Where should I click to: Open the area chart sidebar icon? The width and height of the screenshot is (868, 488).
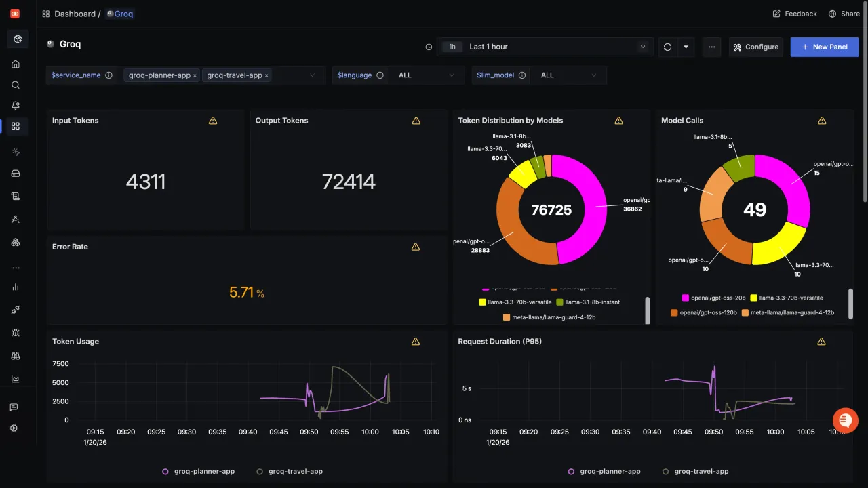pyautogui.click(x=16, y=379)
